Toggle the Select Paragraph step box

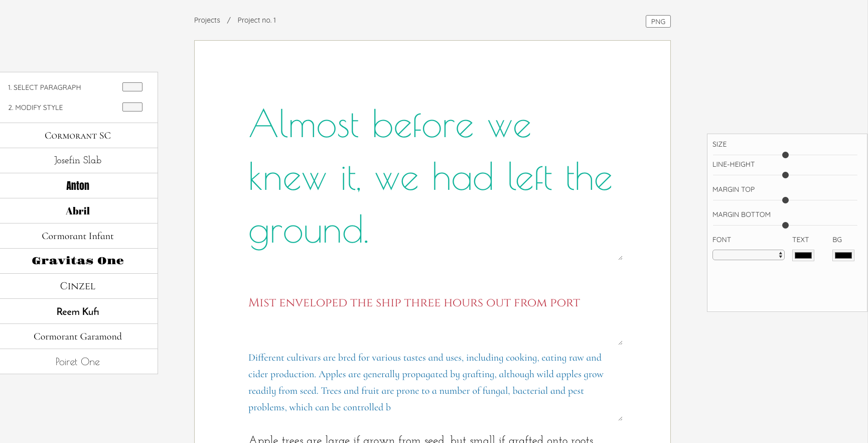(x=132, y=87)
